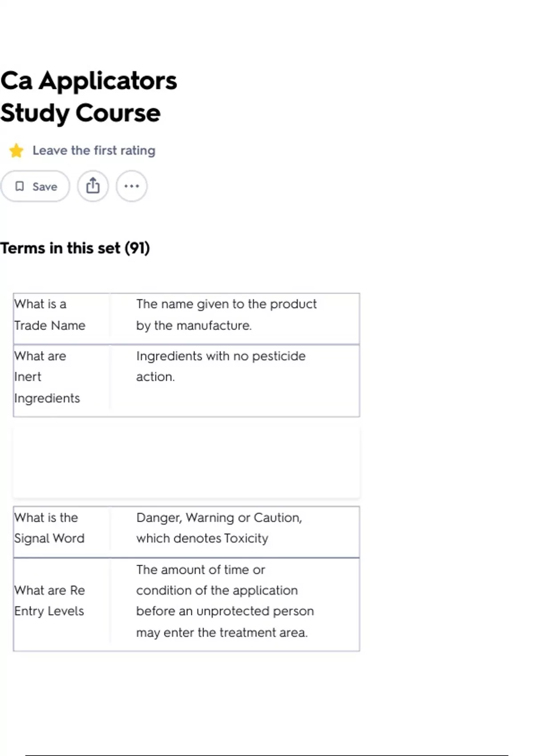Image resolution: width=534 pixels, height=756 pixels.
Task: Click the word 'Toxicity' in Signal Word definition
Action: 246,538
